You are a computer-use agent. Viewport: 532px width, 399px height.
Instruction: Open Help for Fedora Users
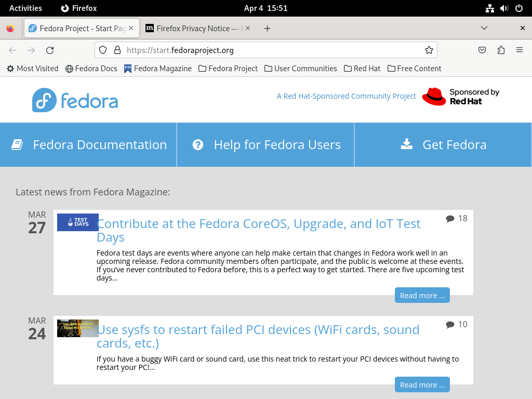pos(265,144)
